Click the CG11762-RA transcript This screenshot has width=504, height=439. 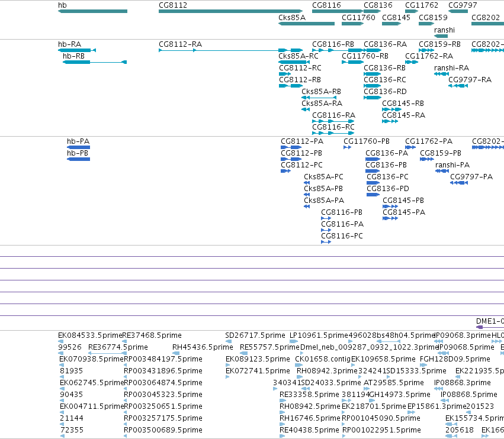[412, 62]
